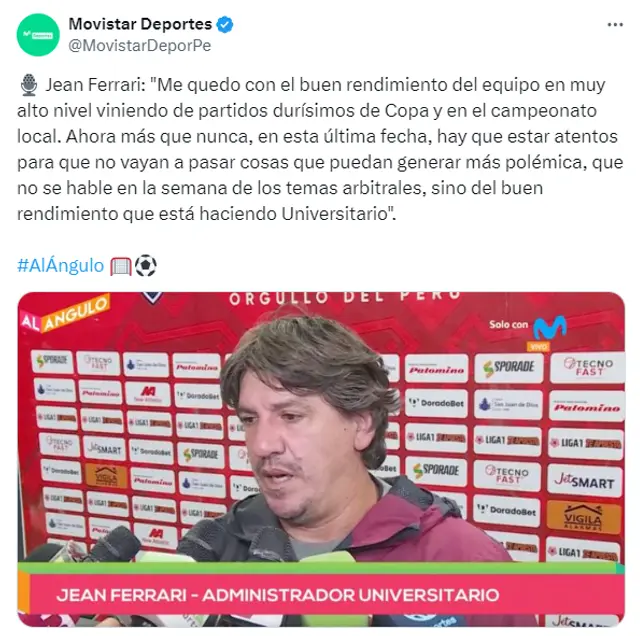Click the Movistar M logo in video
Viewport: 640px width, 636px height.
[x=550, y=327]
